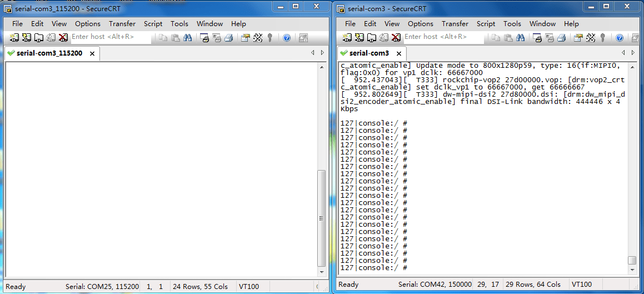Click Print Screen icon in right serial-com3 window
Viewport: 644px width, 294px height.
(537, 38)
